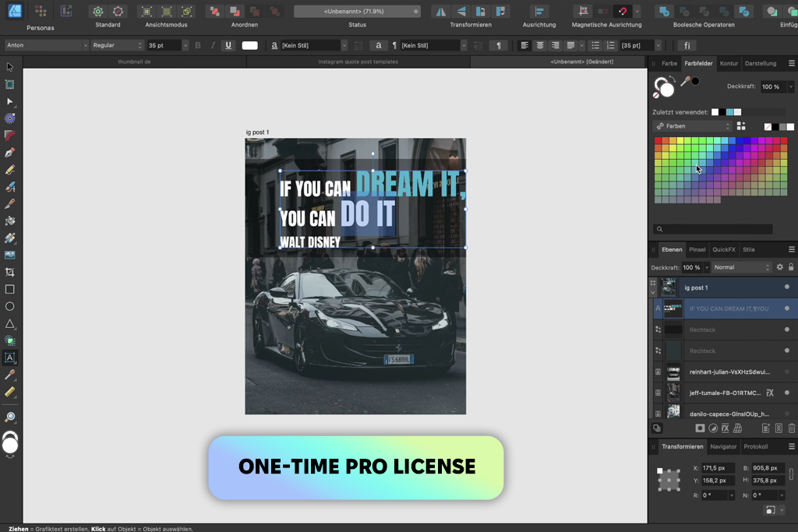The image size is (798, 532).
Task: Select the Node tool
Action: (x=9, y=102)
